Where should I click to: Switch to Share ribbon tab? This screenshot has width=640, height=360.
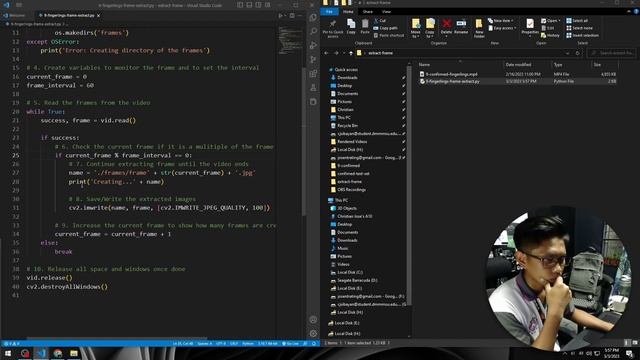point(367,12)
